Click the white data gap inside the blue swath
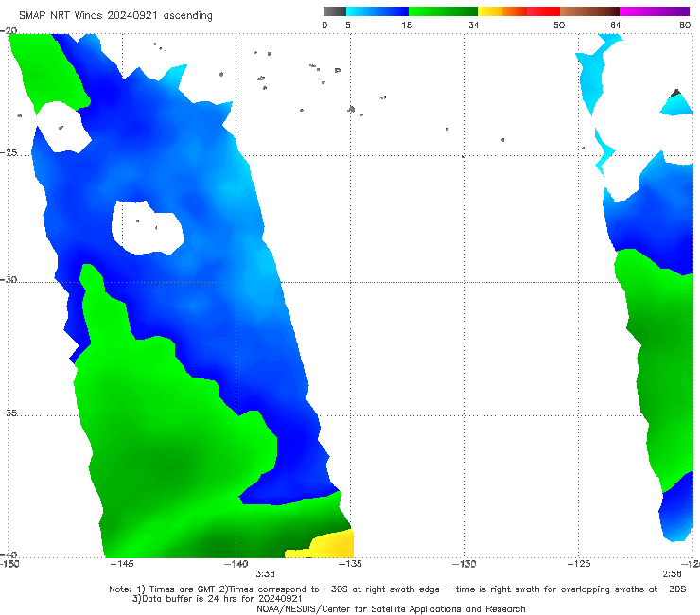Screen dimensions: 700x615 coord(148,228)
